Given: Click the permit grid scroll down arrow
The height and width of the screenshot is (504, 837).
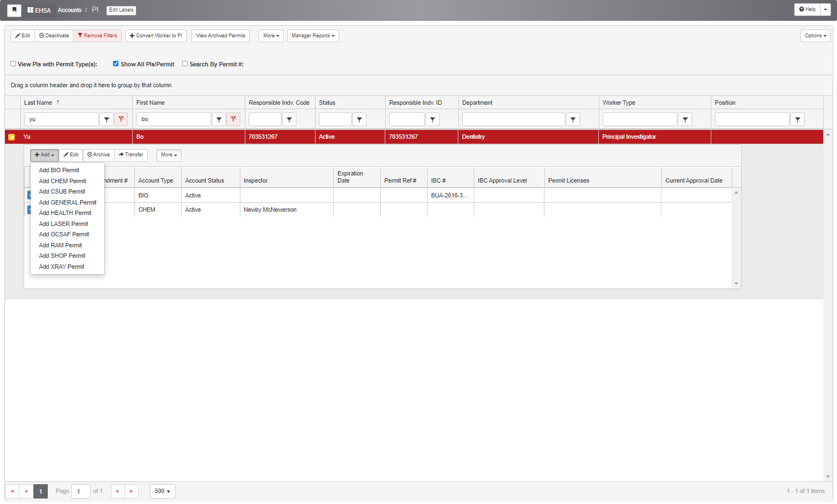Looking at the screenshot, I should click(x=736, y=284).
